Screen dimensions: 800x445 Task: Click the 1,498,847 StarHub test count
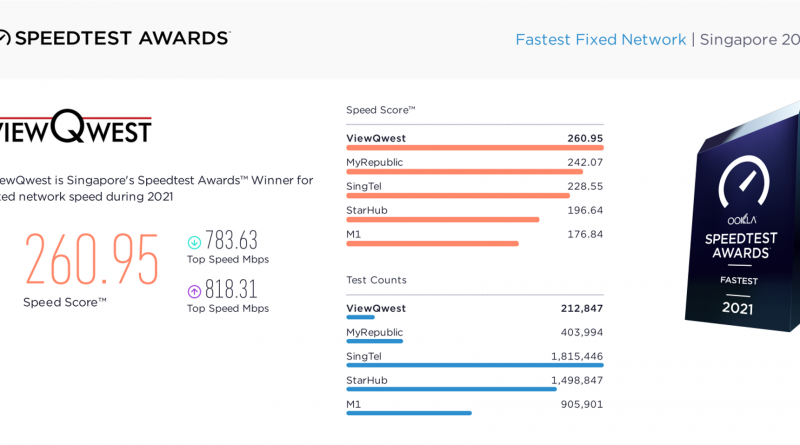[x=577, y=380]
